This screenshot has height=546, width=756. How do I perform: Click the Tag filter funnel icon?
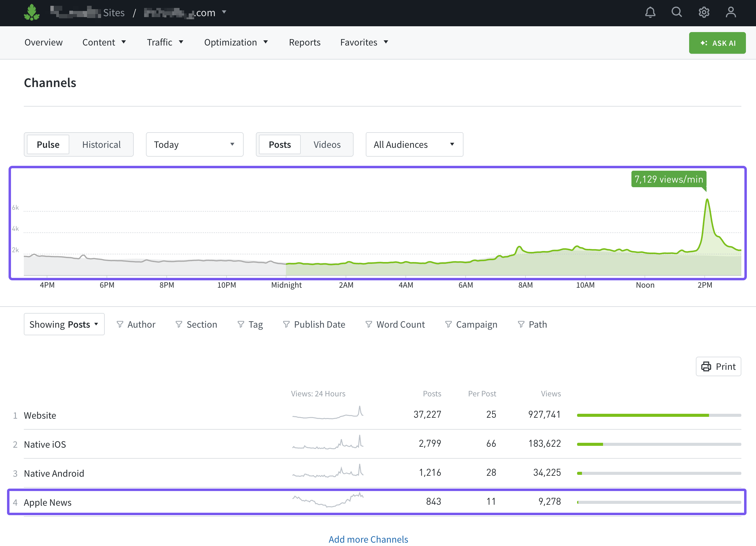(241, 324)
